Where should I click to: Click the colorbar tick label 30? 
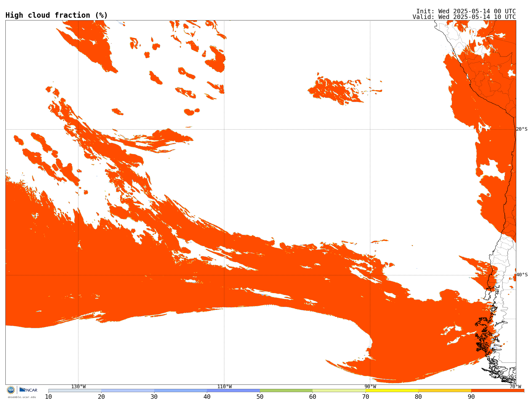pyautogui.click(x=154, y=397)
